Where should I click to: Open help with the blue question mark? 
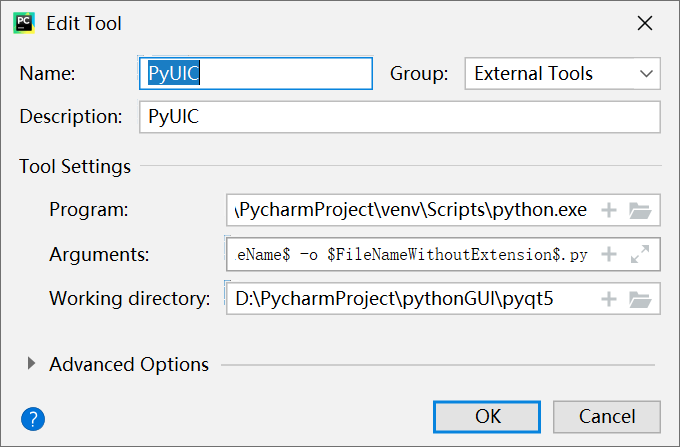[x=33, y=419]
